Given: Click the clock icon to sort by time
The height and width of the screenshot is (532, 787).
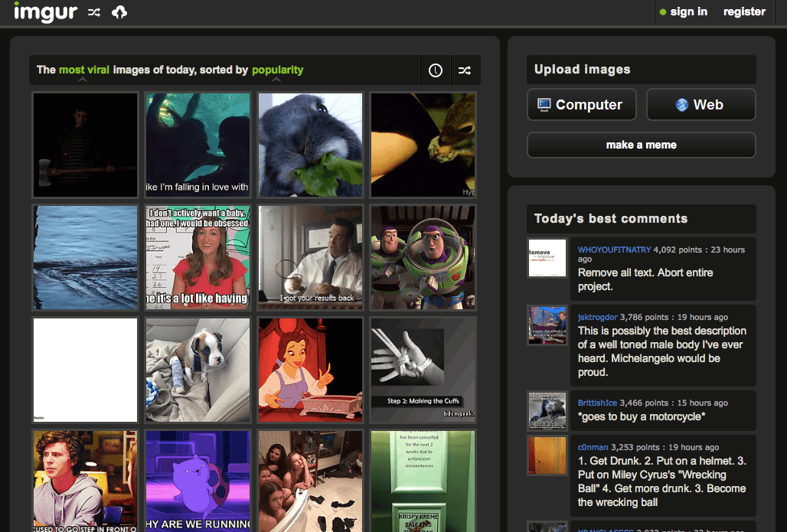Looking at the screenshot, I should tap(436, 70).
